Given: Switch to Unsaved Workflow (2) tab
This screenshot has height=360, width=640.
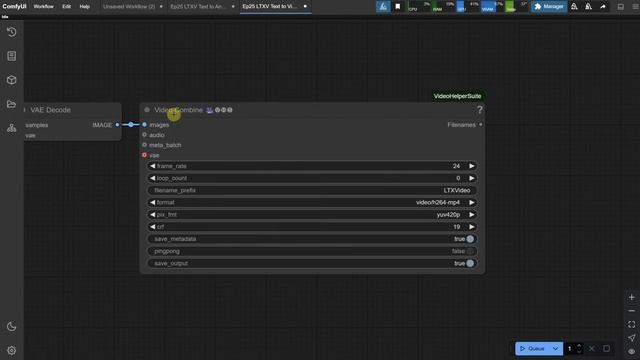Looking at the screenshot, I should [129, 7].
